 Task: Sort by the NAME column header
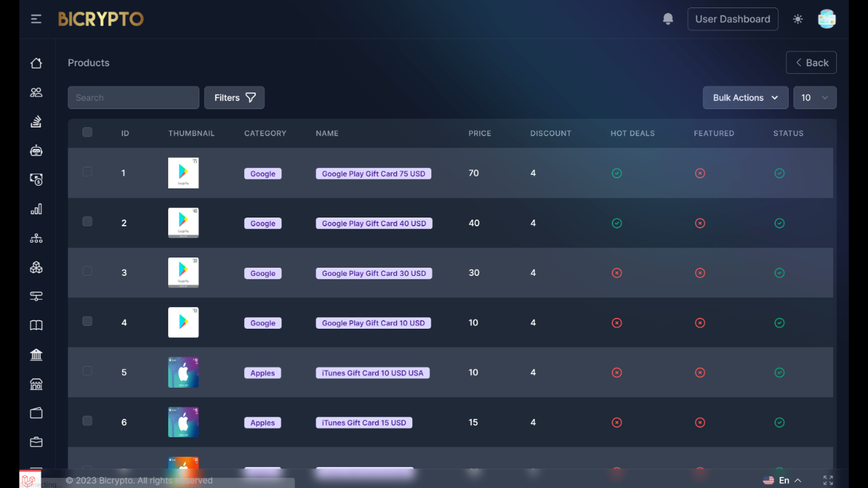click(x=327, y=134)
